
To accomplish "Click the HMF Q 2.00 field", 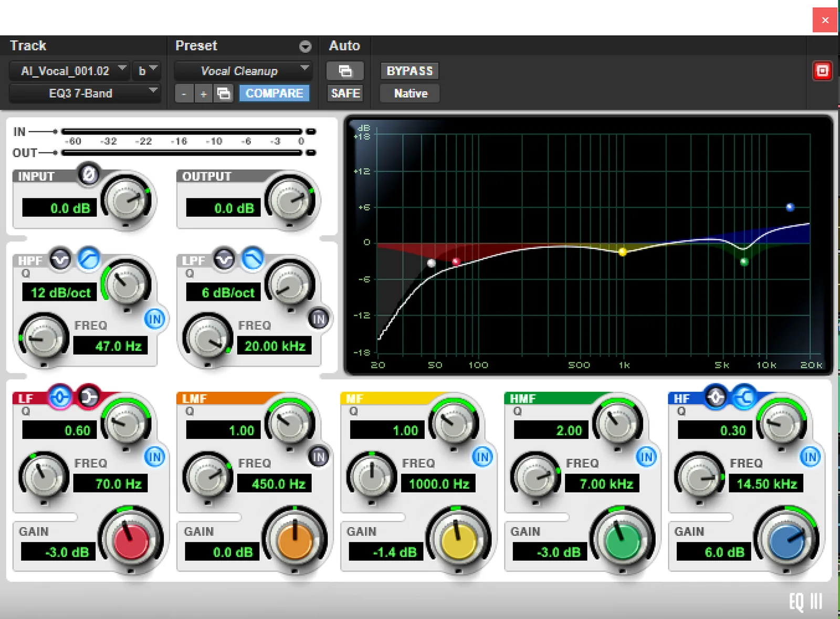I will pos(551,431).
